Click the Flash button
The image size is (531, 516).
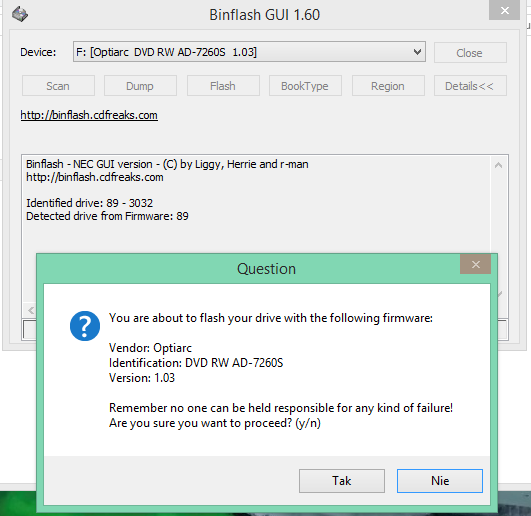point(223,86)
